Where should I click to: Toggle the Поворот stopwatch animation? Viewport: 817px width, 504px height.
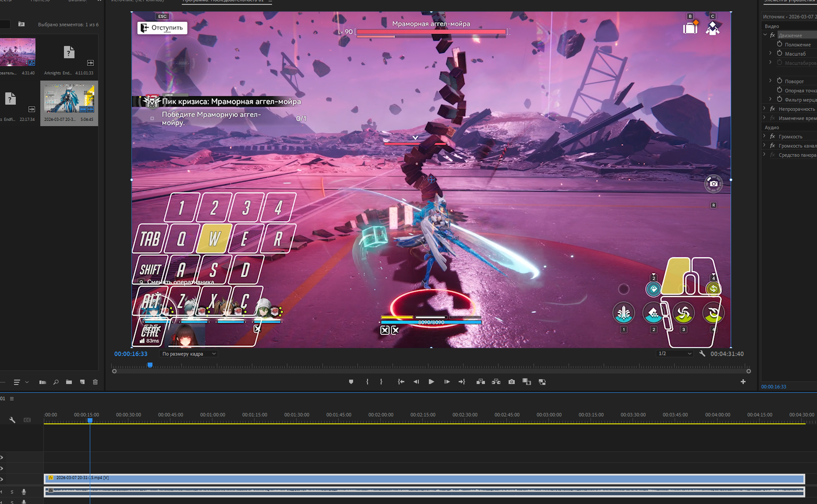click(779, 81)
